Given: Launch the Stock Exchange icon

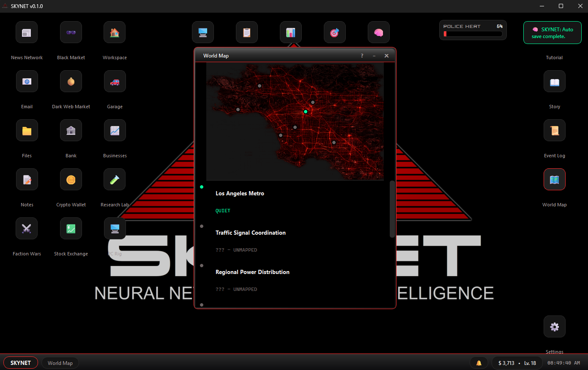Looking at the screenshot, I should click(71, 229).
